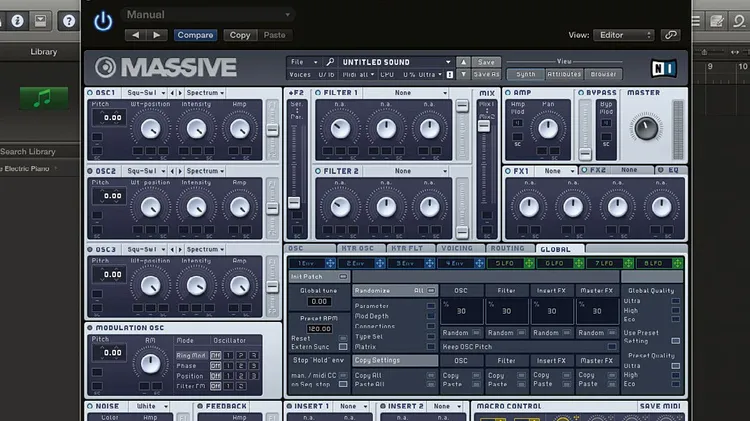The image size is (750, 421).
Task: Open the help question mark icon
Action: [68, 21]
